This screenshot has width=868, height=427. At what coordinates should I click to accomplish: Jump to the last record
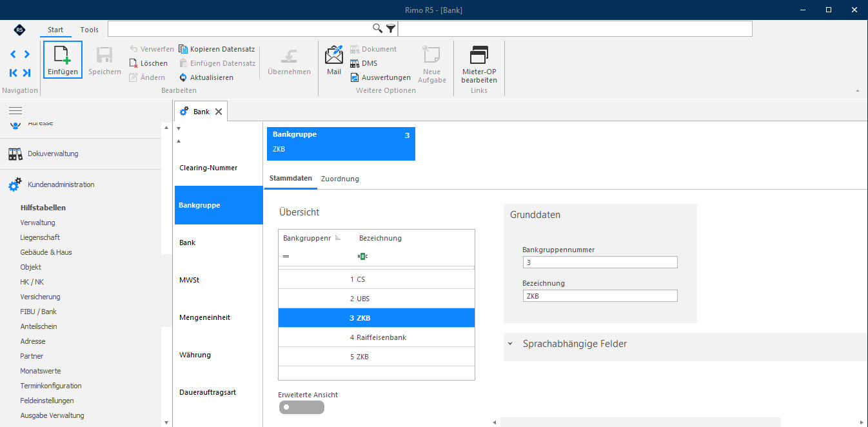26,73
